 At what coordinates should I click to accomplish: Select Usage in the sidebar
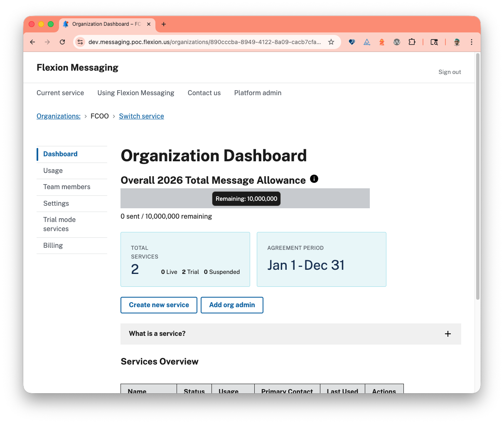[x=72, y=171]
